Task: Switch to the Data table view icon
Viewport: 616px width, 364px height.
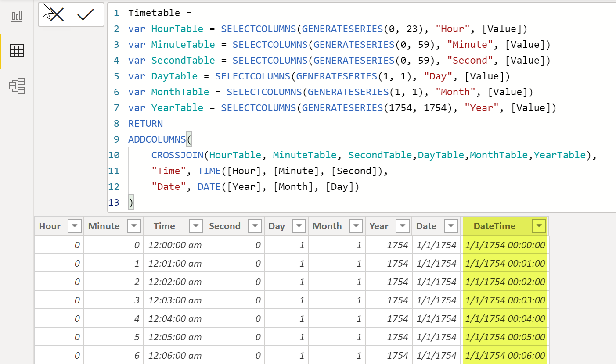Action: (17, 50)
